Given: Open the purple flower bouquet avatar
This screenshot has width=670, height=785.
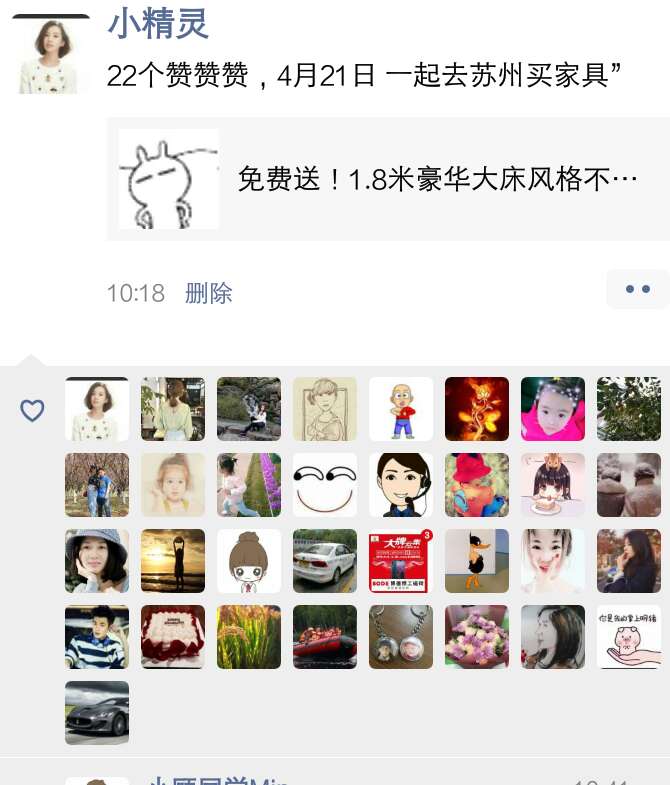Looking at the screenshot, I should point(477,637).
